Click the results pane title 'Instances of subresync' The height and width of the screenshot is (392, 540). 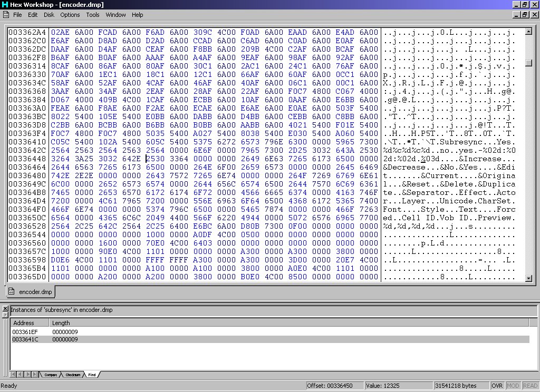click(x=62, y=310)
